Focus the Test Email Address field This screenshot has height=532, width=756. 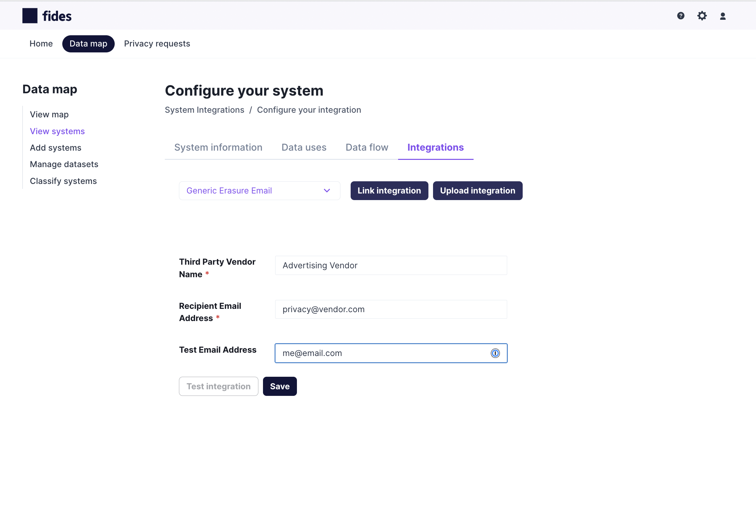pyautogui.click(x=391, y=353)
